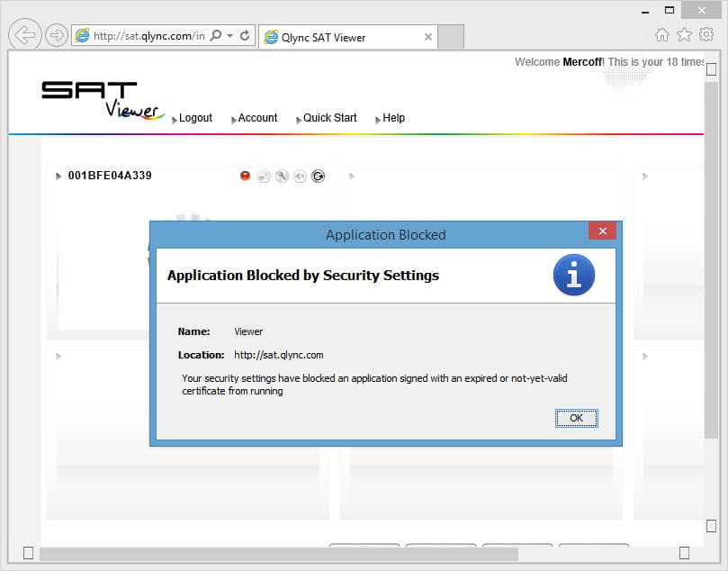Screen dimensions: 728x571
Task: Click the vertical scrollbar up arrow
Action: pos(711,69)
